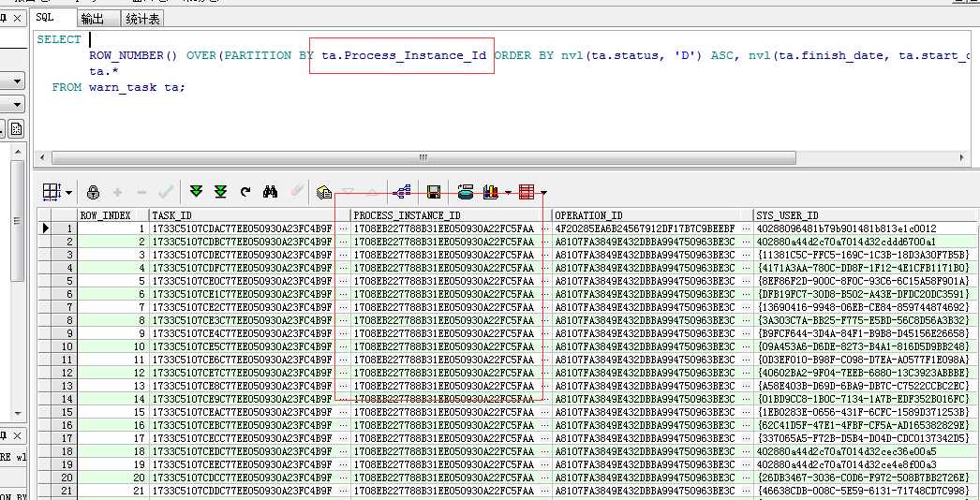Viewport: 980px width, 500px height.
Task: Click the SQL editor scroll left arrow
Action: click(x=42, y=157)
